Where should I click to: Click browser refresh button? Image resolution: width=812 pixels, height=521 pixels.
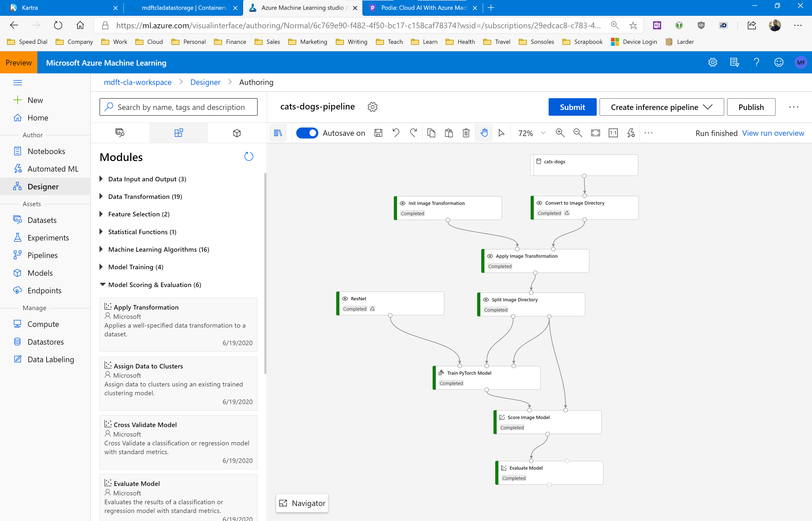58,25
